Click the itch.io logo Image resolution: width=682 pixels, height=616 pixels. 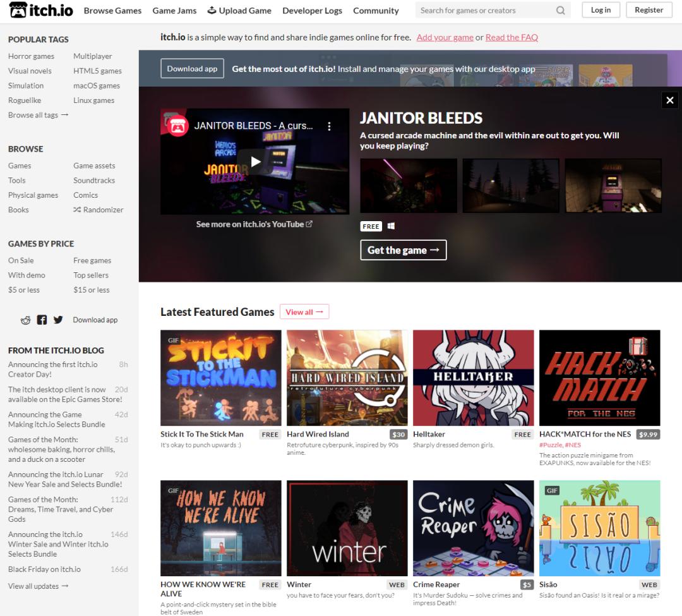(41, 10)
